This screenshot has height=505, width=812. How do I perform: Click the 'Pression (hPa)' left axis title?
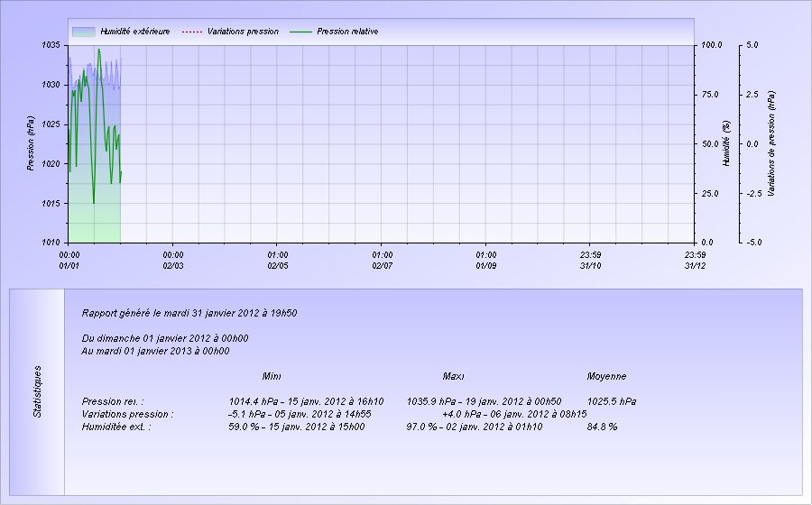(31, 143)
